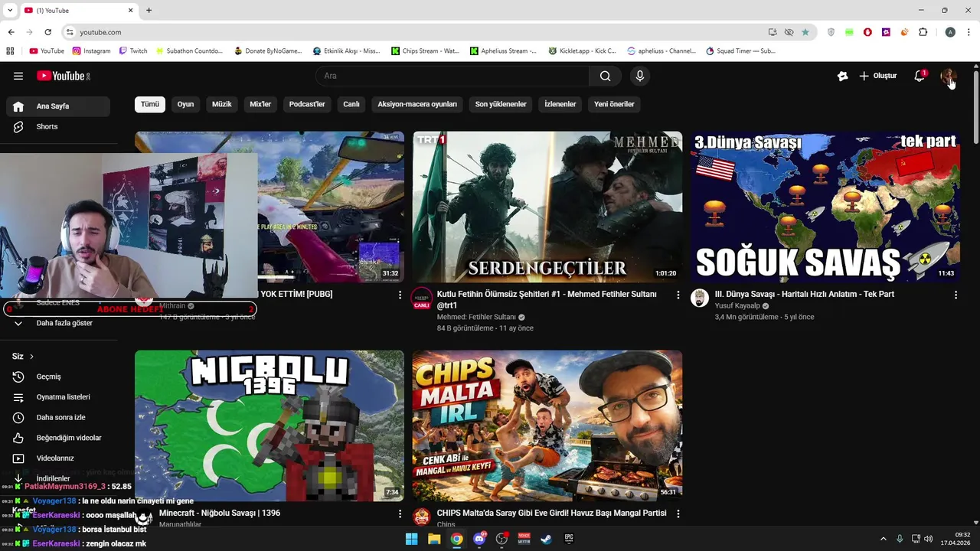Open Chrome's three-dot menu
The width and height of the screenshot is (980, 551).
click(969, 32)
